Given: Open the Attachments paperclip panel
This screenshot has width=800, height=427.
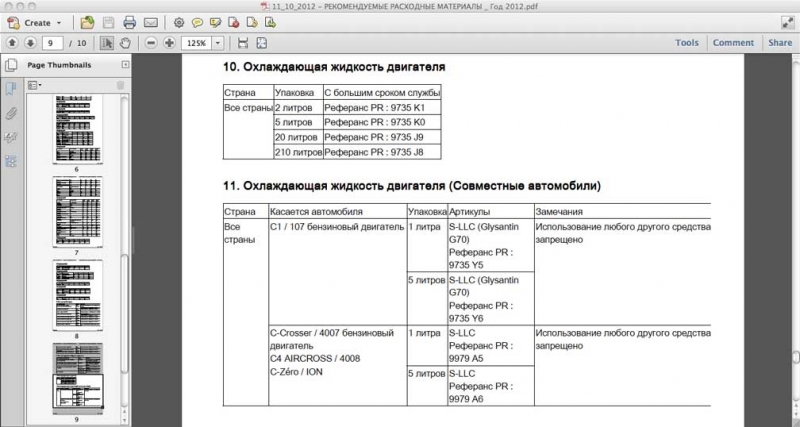Looking at the screenshot, I should click(x=12, y=113).
